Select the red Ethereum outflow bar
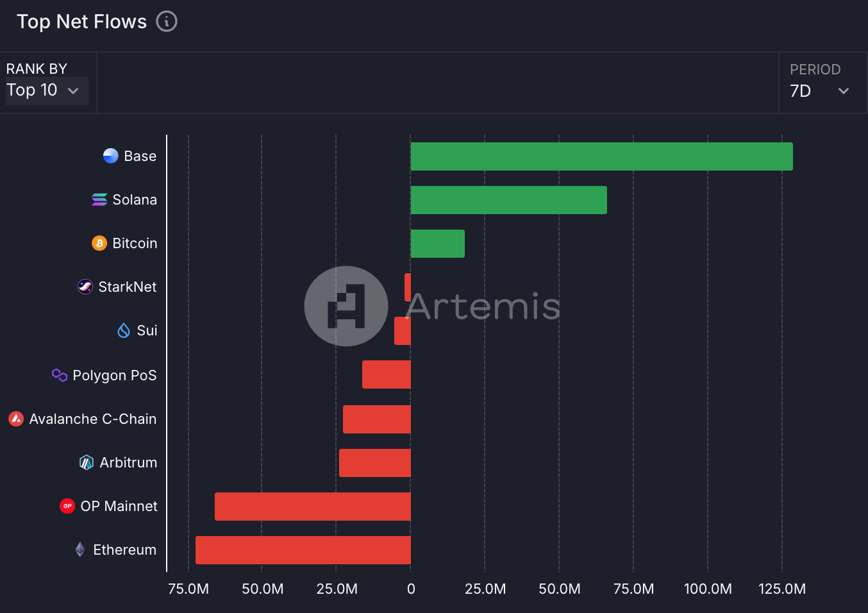The width and height of the screenshot is (868, 613). (x=303, y=550)
